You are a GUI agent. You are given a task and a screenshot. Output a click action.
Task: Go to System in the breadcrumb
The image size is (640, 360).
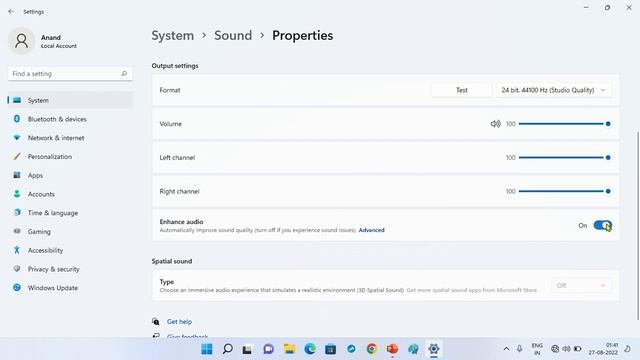pos(173,36)
